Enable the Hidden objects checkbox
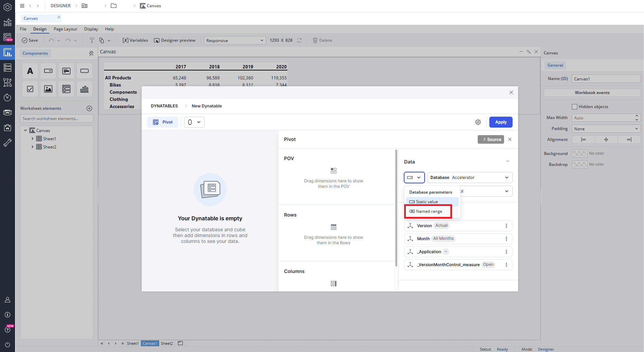The width and height of the screenshot is (644, 352). pyautogui.click(x=575, y=107)
